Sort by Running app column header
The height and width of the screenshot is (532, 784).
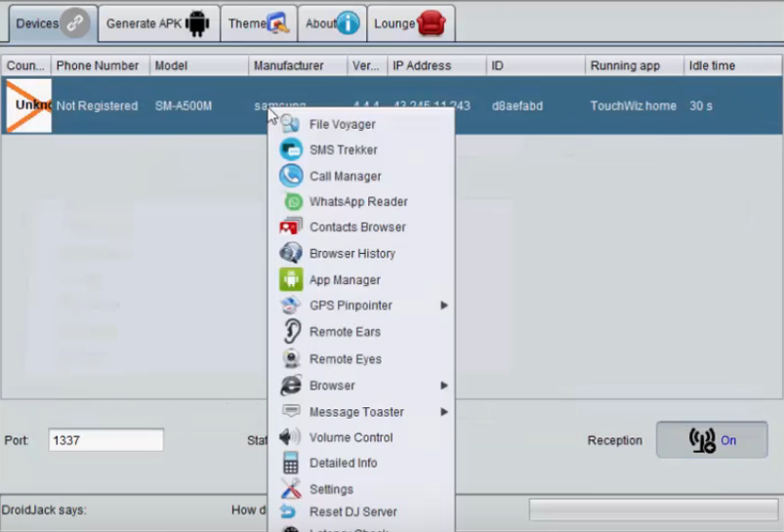pyautogui.click(x=634, y=65)
